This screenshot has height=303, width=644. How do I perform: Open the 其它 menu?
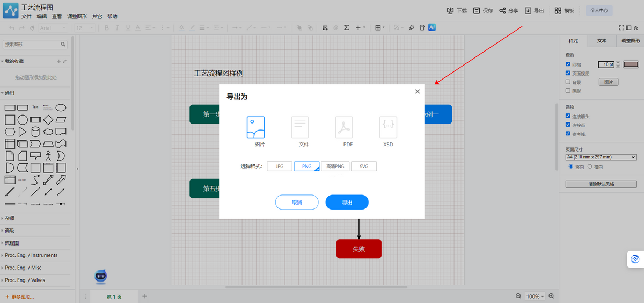coord(97,16)
